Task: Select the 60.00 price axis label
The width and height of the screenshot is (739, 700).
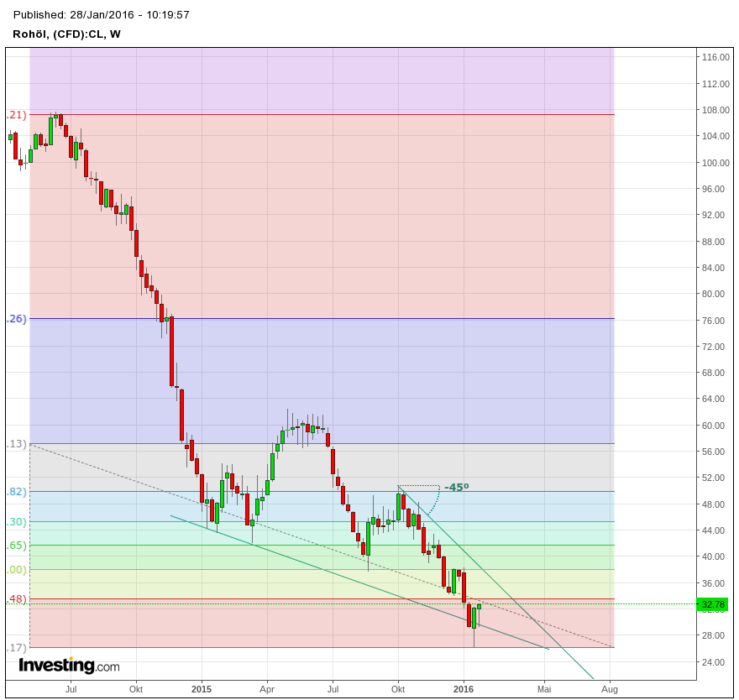Action: pos(713,426)
